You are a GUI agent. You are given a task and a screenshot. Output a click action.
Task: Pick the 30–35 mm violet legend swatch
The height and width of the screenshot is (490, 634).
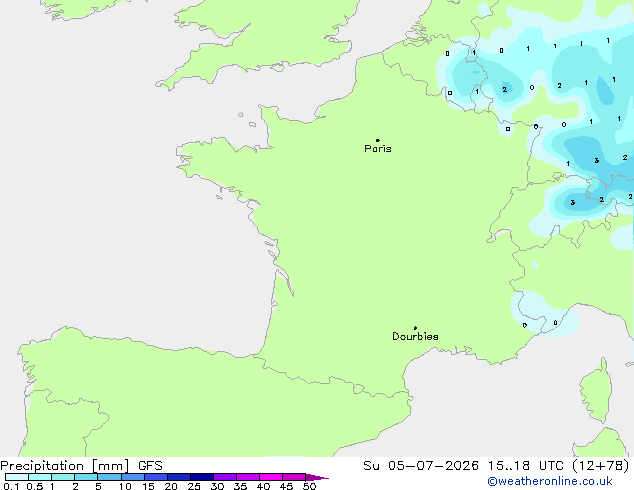point(224,477)
